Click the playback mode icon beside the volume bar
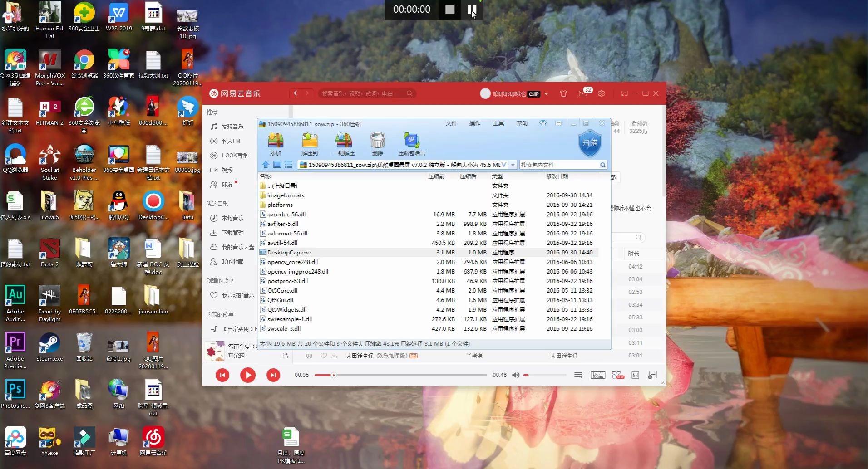This screenshot has width=868, height=469. (x=578, y=375)
